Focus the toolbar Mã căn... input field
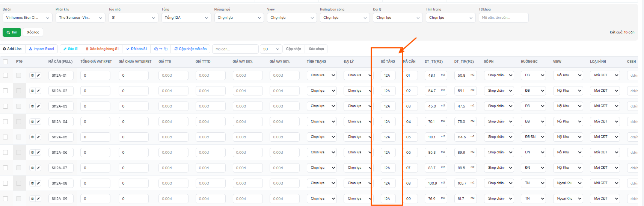This screenshot has height=206, width=644. (235, 49)
